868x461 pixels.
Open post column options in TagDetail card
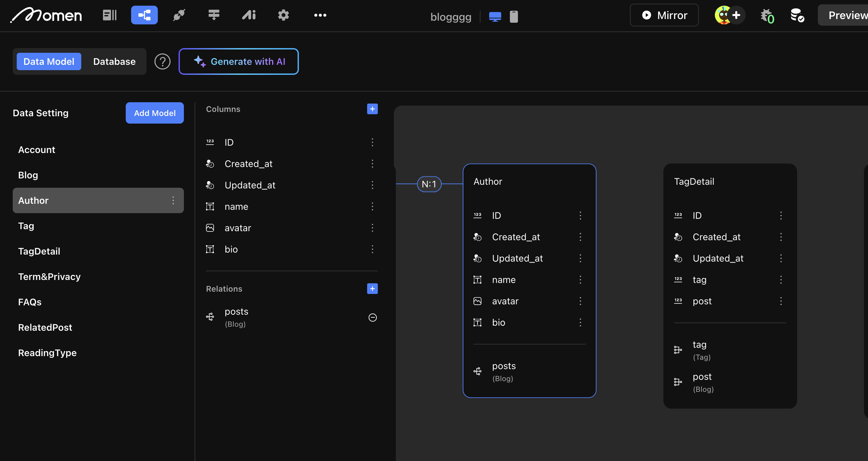pos(781,301)
